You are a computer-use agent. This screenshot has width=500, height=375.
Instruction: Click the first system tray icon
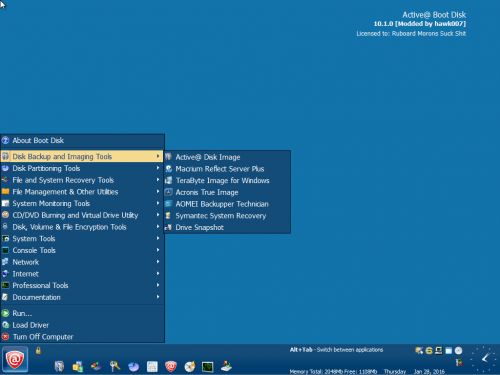click(x=419, y=350)
